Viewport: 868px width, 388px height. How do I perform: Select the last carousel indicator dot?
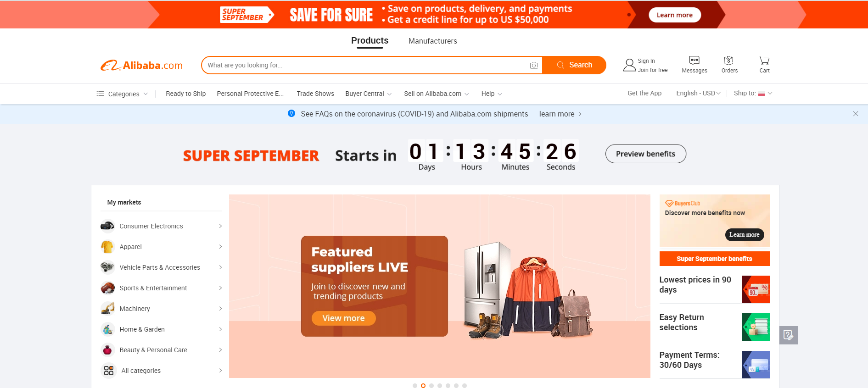coord(465,386)
